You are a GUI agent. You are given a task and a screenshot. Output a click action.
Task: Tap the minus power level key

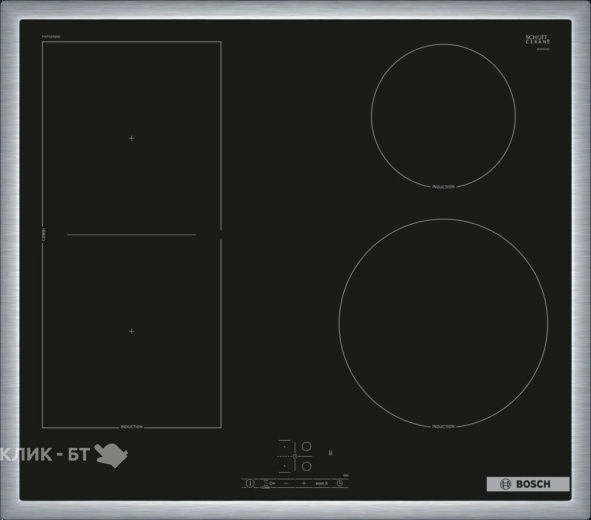click(286, 483)
